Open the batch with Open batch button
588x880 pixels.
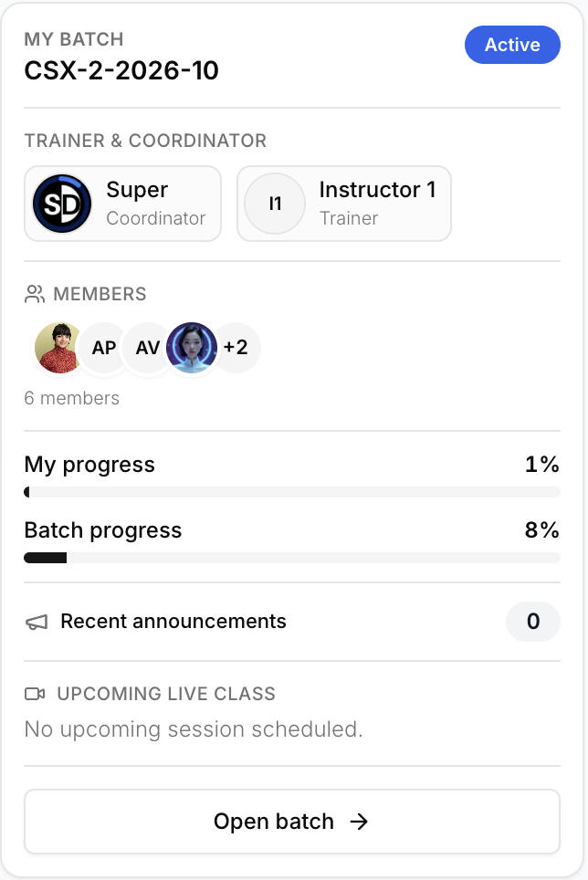point(292,822)
